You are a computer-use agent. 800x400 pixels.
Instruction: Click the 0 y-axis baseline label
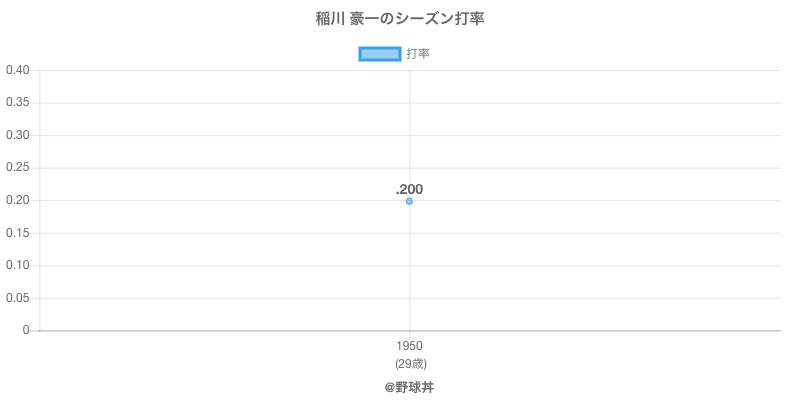point(27,331)
